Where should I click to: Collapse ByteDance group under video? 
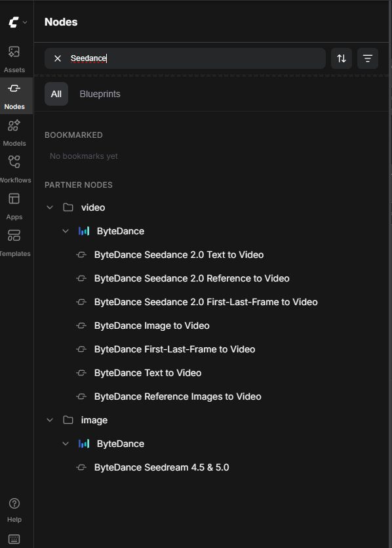pos(66,231)
